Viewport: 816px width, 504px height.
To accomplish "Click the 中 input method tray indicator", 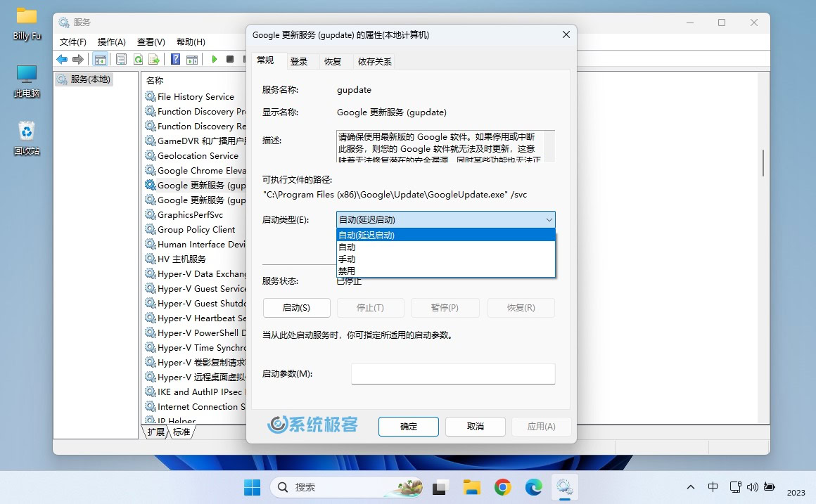I will pos(713,487).
